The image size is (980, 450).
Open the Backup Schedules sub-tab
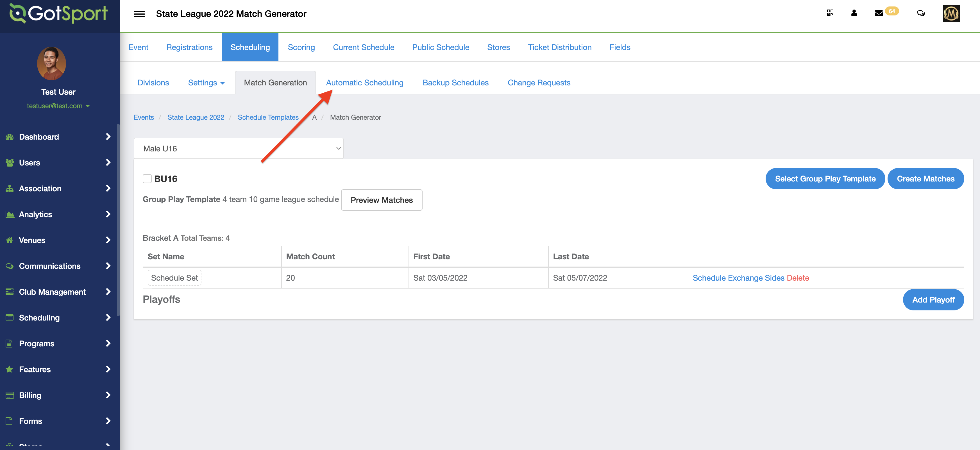coord(455,83)
